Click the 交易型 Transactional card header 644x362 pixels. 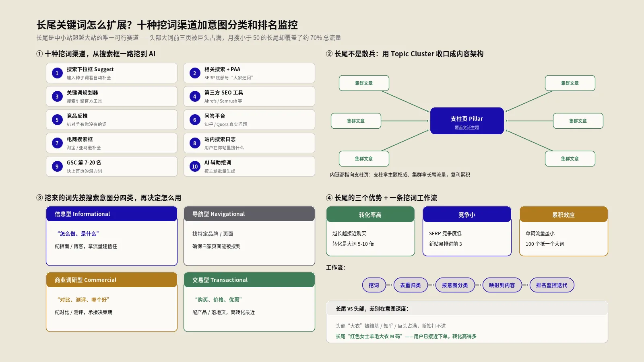[249, 280]
